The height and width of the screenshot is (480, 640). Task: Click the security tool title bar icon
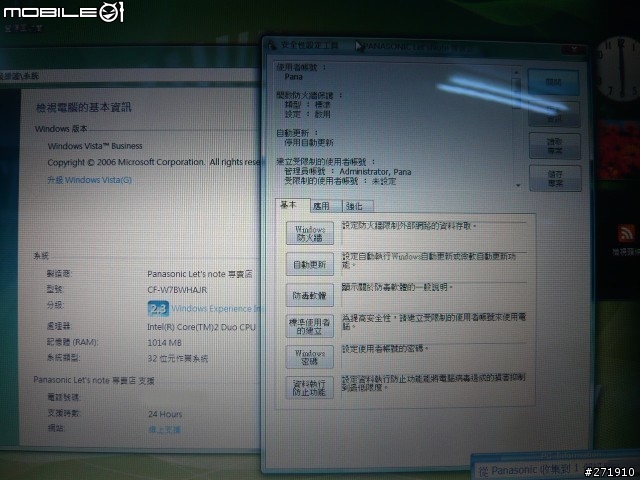(x=272, y=44)
